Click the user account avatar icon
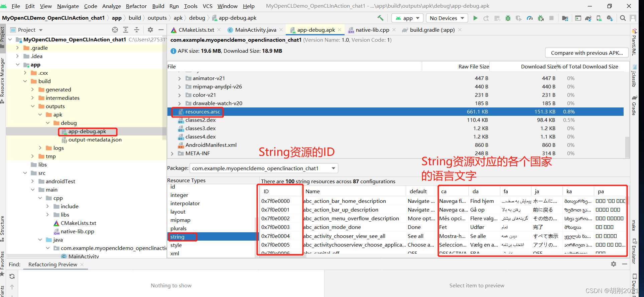Screen dimensions: 644x297 [633, 18]
